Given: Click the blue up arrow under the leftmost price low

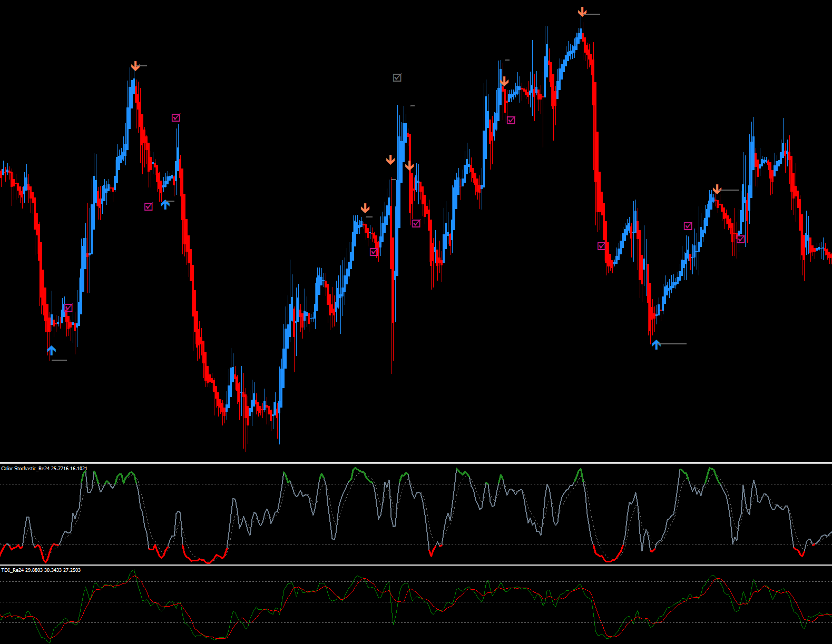Looking at the screenshot, I should point(51,350).
